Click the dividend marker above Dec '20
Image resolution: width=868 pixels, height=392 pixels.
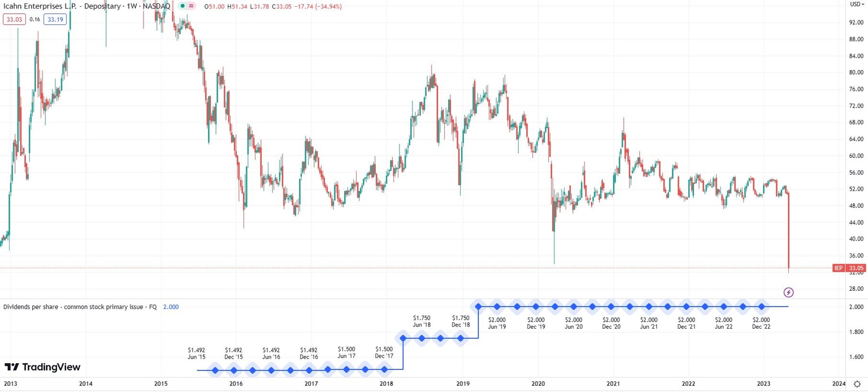point(611,307)
